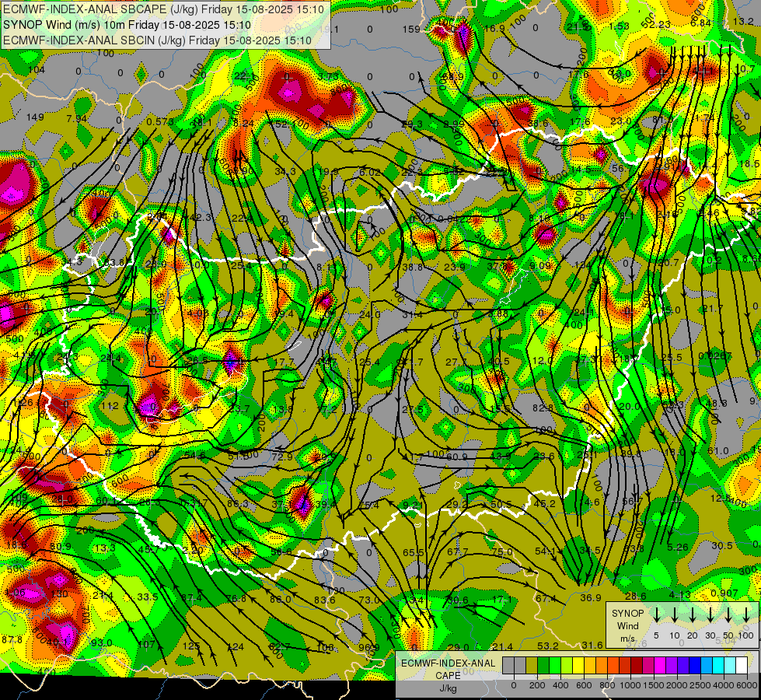Click the map value 53.2
The image size is (761, 700).
548,646
